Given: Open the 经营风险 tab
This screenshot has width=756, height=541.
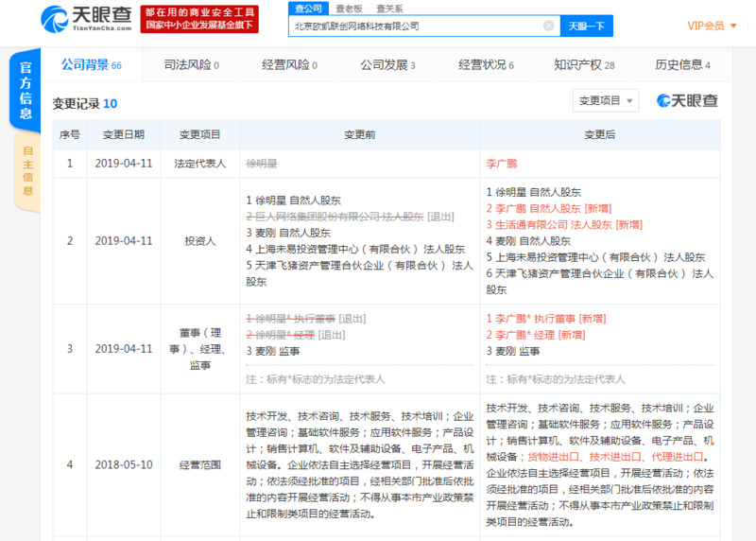Looking at the screenshot, I should pyautogui.click(x=289, y=64).
